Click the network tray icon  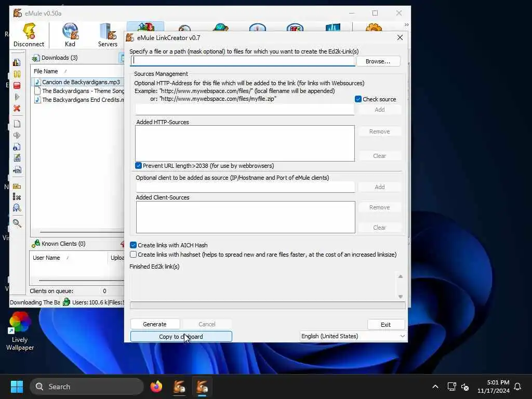451,387
